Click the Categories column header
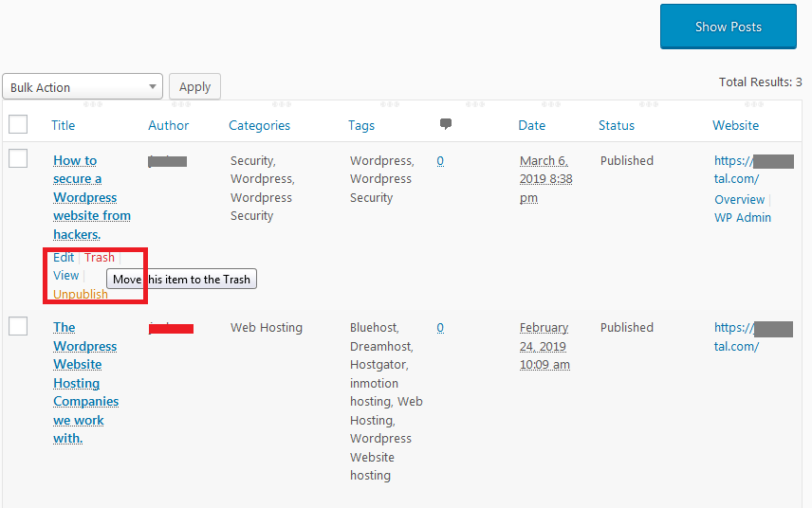Image resolution: width=812 pixels, height=508 pixels. pyautogui.click(x=259, y=125)
